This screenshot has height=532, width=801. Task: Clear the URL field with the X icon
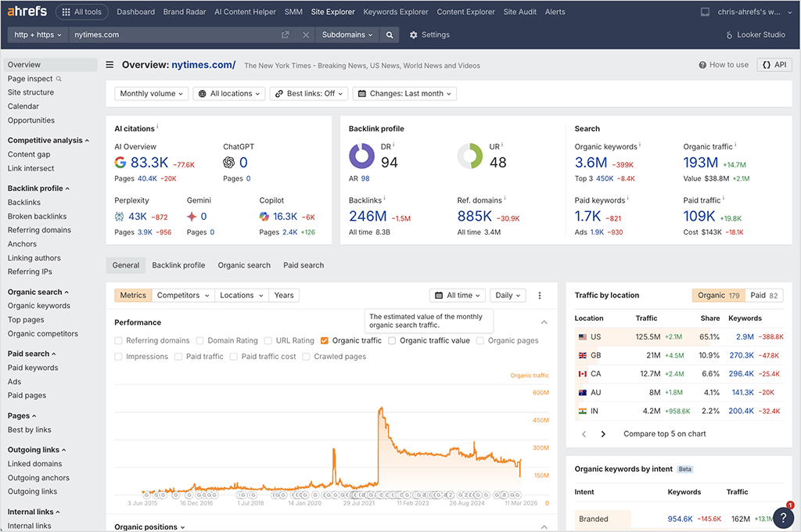[305, 34]
